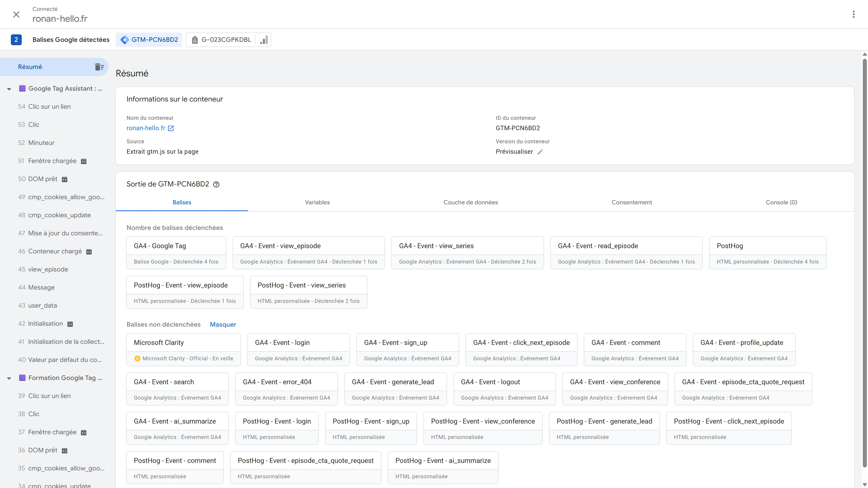Select event 48 cmp_cookies_update
The width and height of the screenshot is (868, 488).
click(x=54, y=215)
